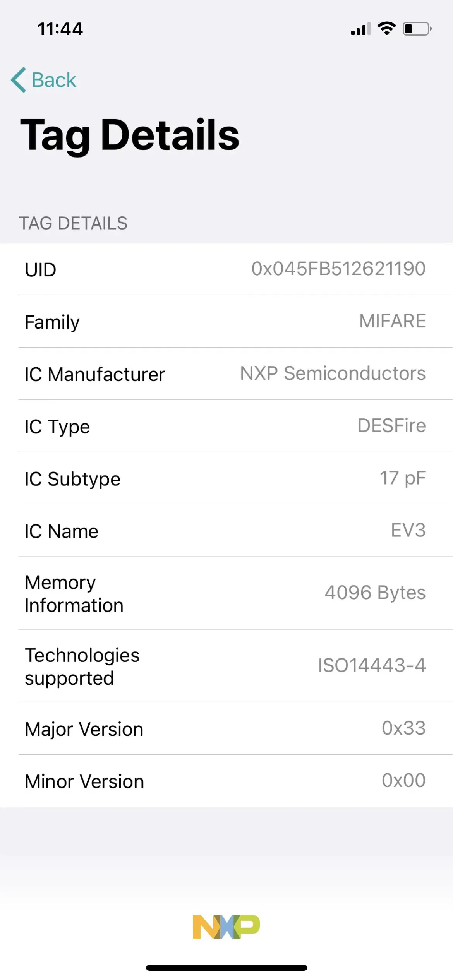The height and width of the screenshot is (980, 453).
Task: Tap the IC Subtype 17 pF value
Action: point(403,478)
